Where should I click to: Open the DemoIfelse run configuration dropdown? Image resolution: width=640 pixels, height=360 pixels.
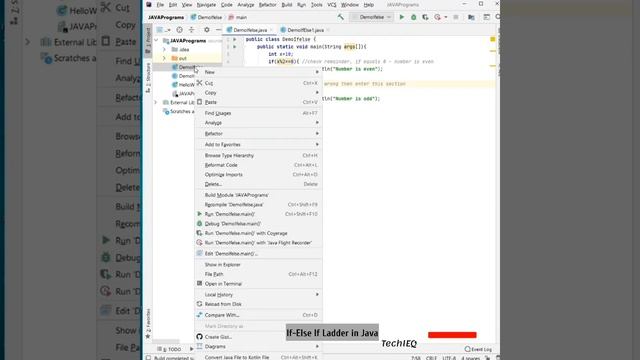pyautogui.click(x=371, y=17)
